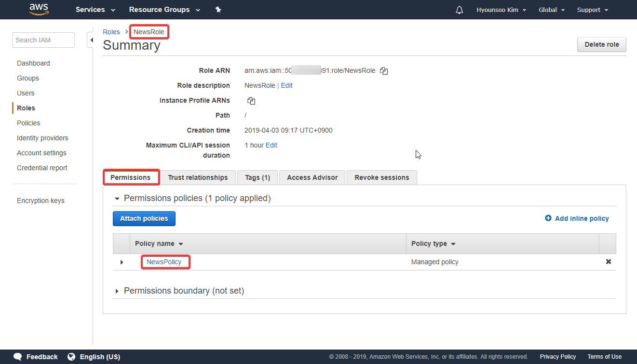This screenshot has height=364, width=637.
Task: Switch to Trust relationships tab
Action: 198,177
